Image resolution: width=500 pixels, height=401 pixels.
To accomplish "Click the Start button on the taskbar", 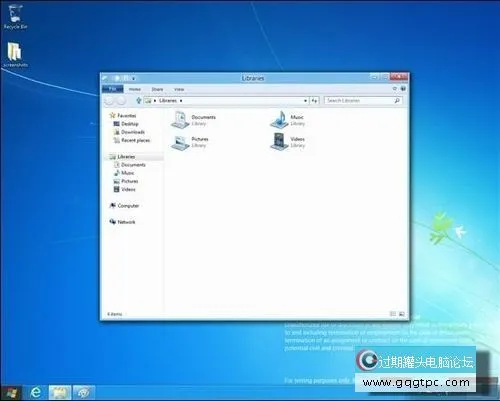I will [x=11, y=393].
